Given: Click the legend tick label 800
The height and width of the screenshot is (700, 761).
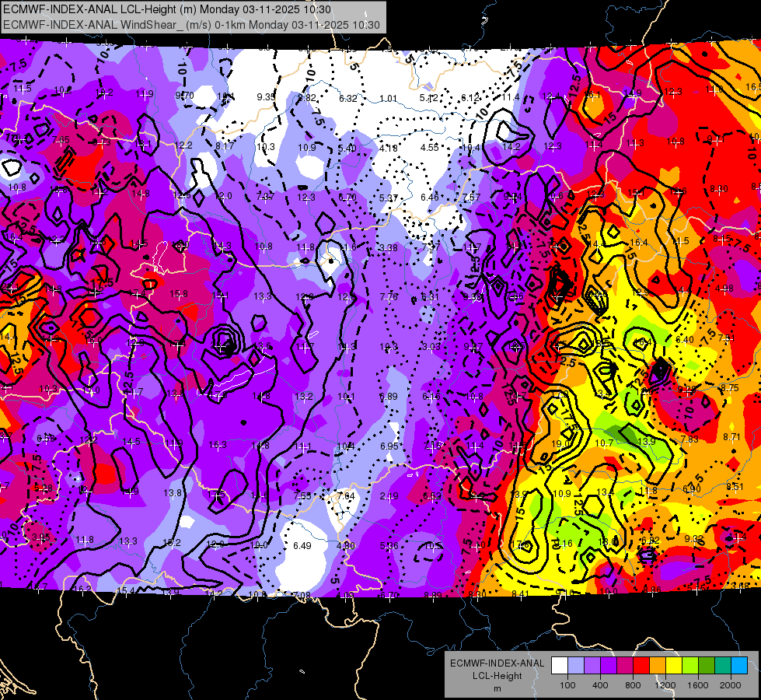Looking at the screenshot, I should point(633,685).
